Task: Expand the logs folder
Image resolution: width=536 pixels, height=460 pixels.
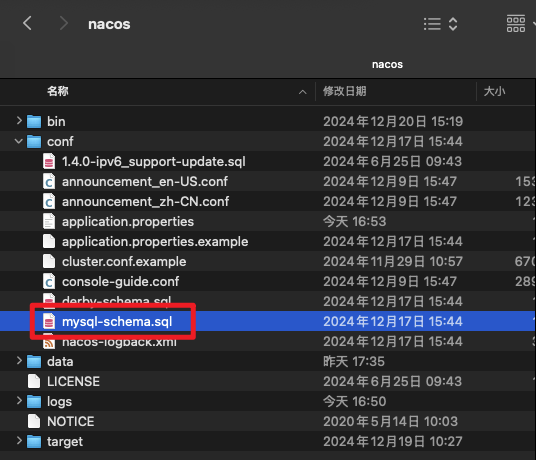Action: (x=19, y=401)
